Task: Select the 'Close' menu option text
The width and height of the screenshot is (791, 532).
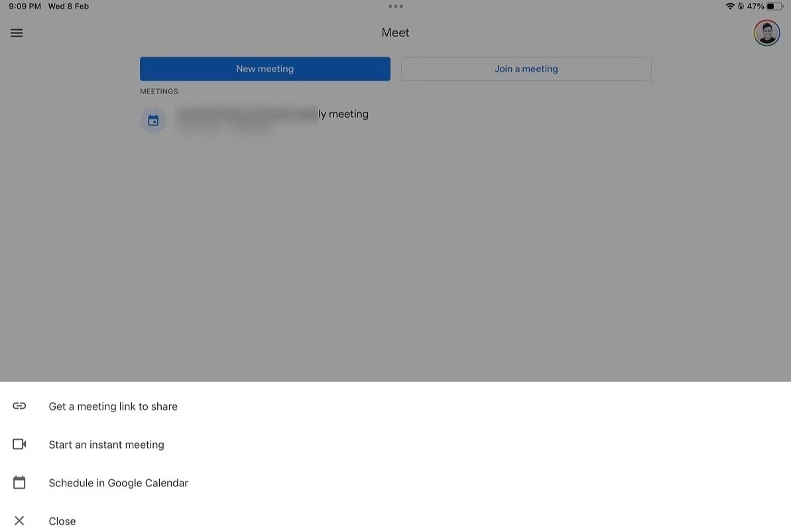Action: (x=62, y=521)
